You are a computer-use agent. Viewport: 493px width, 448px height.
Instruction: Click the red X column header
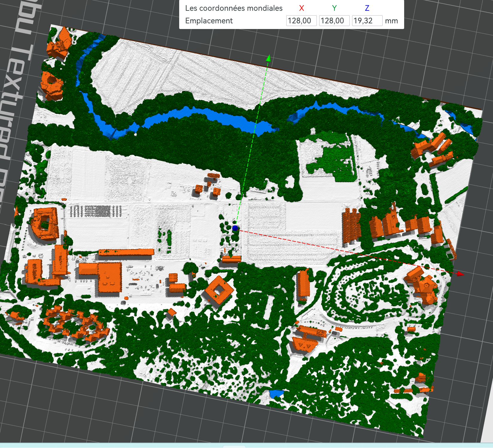point(302,8)
